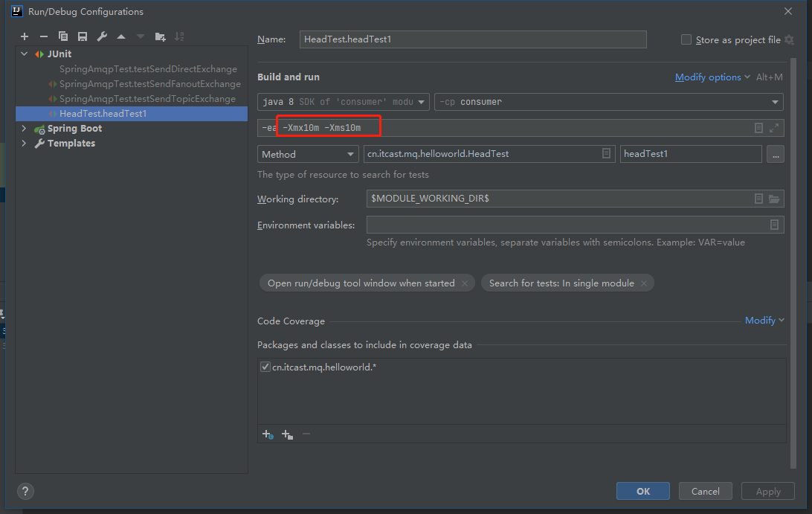Expand the VM options field

[774, 128]
